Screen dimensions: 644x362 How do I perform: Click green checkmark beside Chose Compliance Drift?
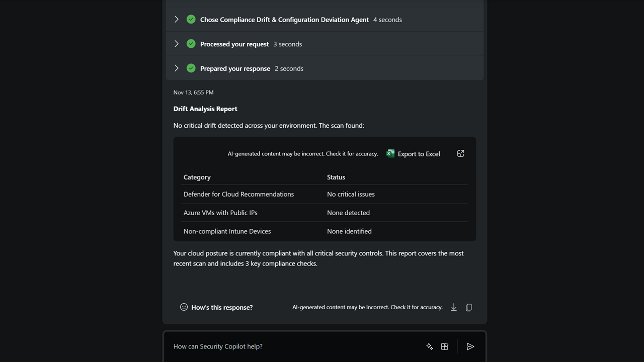coord(191,20)
